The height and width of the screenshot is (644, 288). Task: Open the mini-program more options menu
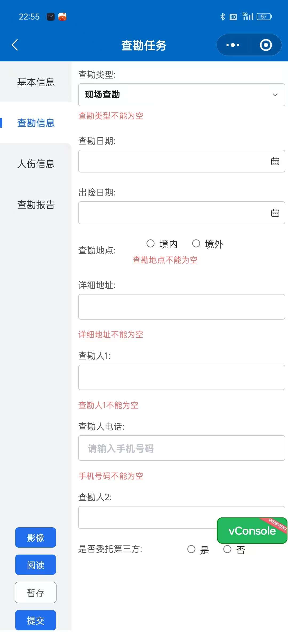(x=233, y=45)
